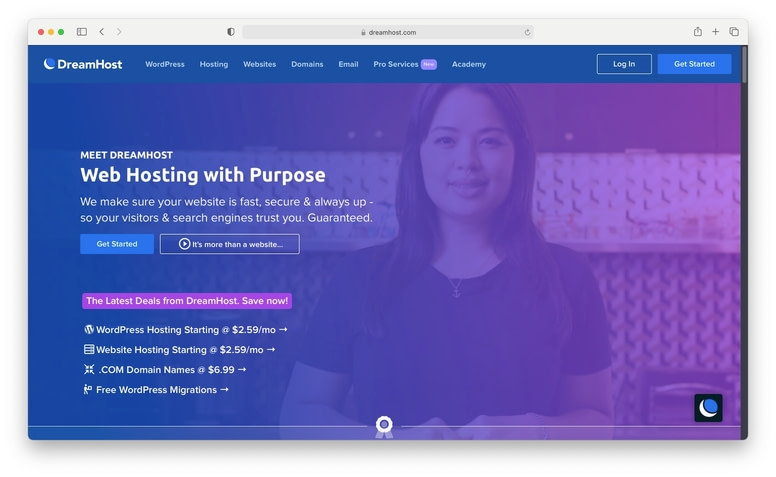The width and height of the screenshot is (776, 477).
Task: Go forward with the browser forward arrow
Action: click(119, 32)
